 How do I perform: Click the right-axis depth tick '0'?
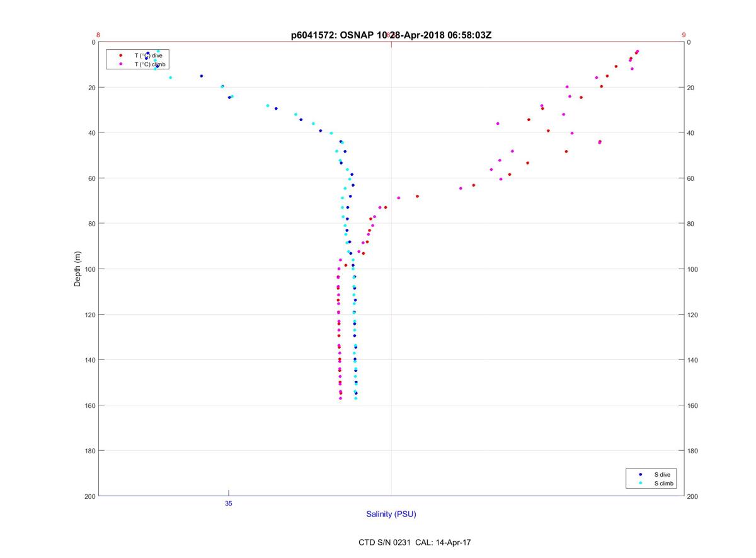pos(689,42)
